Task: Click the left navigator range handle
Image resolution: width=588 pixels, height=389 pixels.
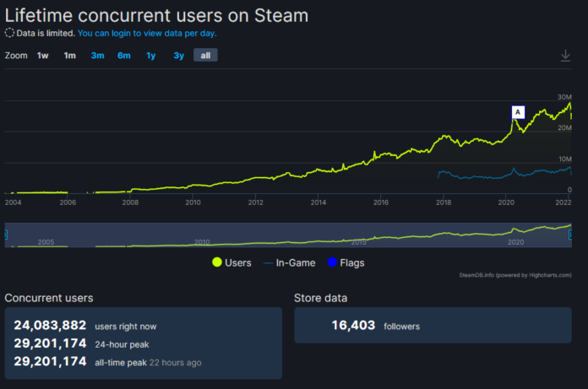Action: tap(6, 235)
